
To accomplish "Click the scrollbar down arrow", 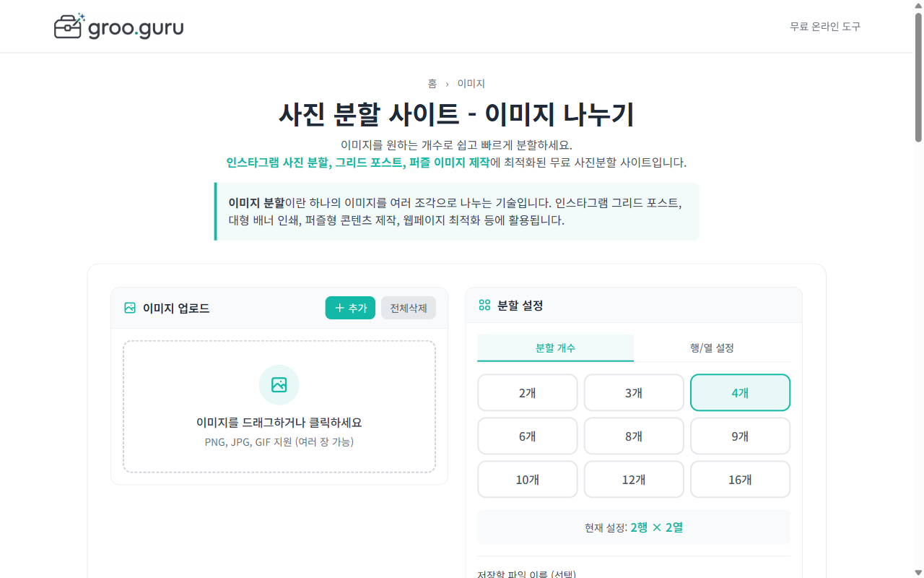I will tap(918, 572).
